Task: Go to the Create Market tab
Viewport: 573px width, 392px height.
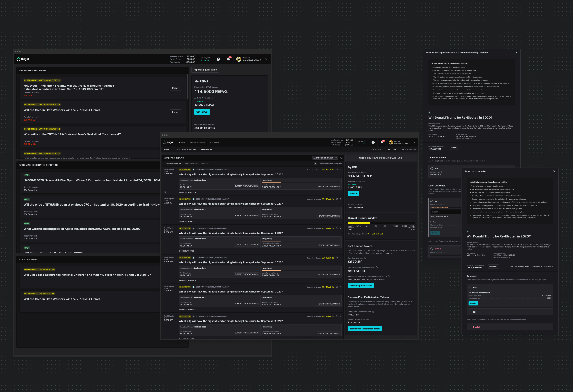Action: tap(408, 150)
